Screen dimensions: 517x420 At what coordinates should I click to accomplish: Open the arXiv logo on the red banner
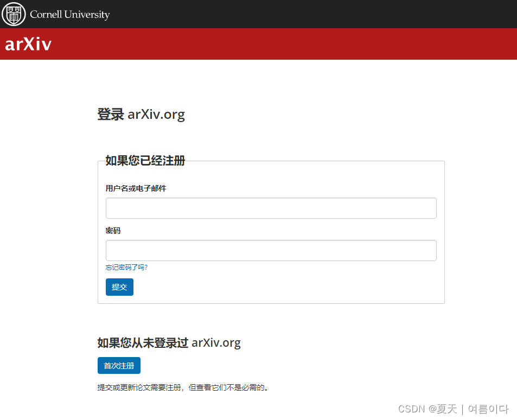(28, 44)
